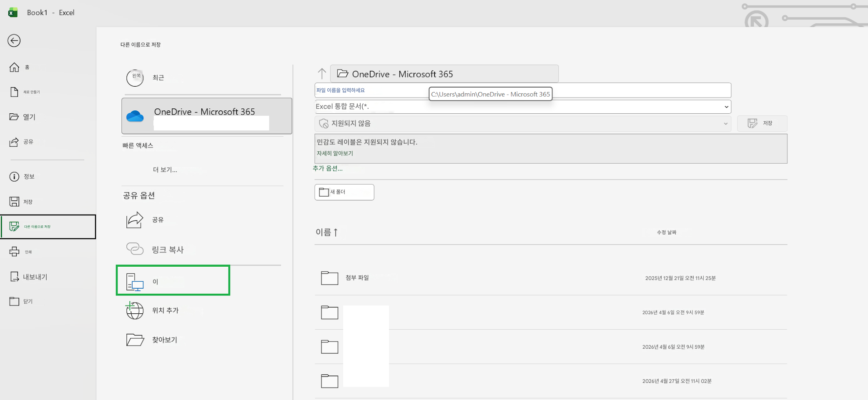
Task: Select 다른 이름으로 저장 in the sidebar
Action: pos(48,227)
